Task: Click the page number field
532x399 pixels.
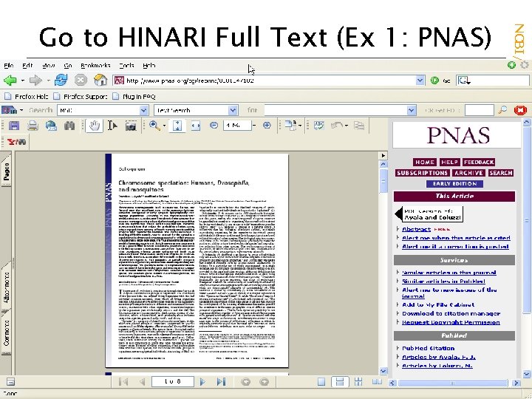Action: (x=173, y=382)
